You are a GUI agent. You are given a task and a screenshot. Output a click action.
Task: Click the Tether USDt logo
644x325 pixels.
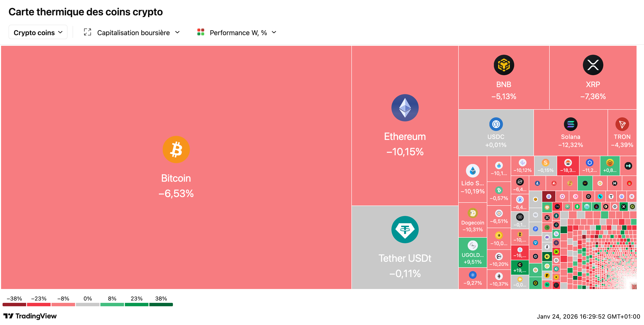click(405, 230)
